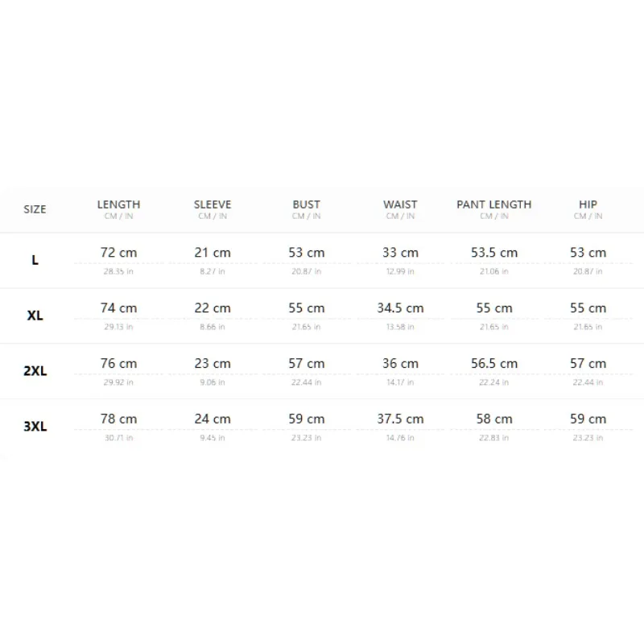Select the PANT LENGTH column header
Viewport: 644px width, 644px height.
[x=494, y=204]
